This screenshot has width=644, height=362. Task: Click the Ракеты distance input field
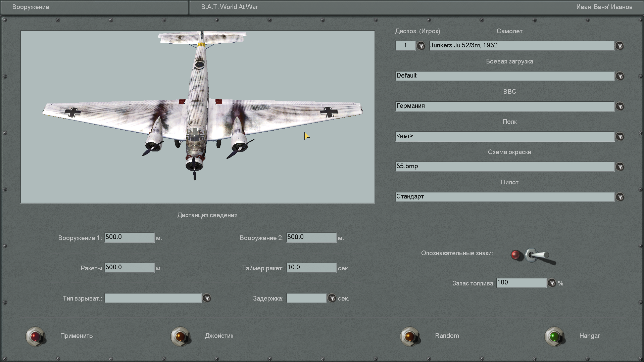pos(130,268)
